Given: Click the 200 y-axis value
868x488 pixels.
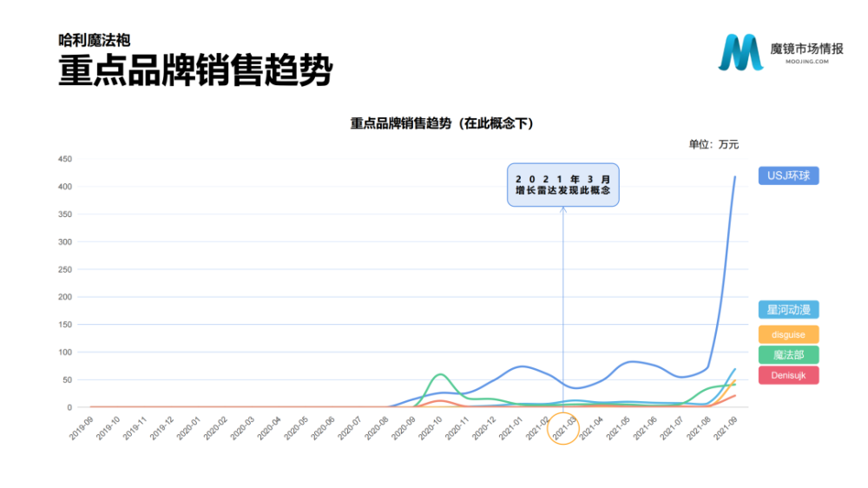Looking at the screenshot, I should (x=65, y=297).
